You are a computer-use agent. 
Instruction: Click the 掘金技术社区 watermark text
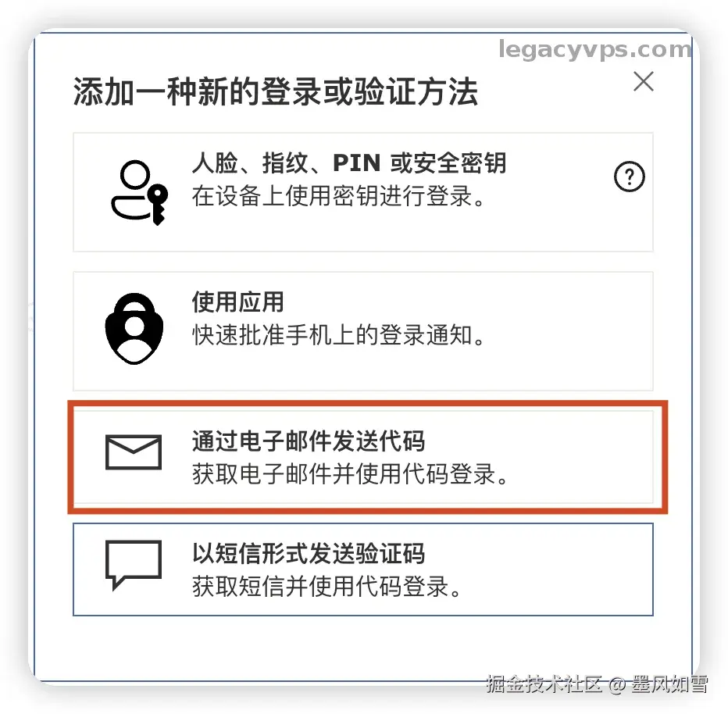click(544, 684)
